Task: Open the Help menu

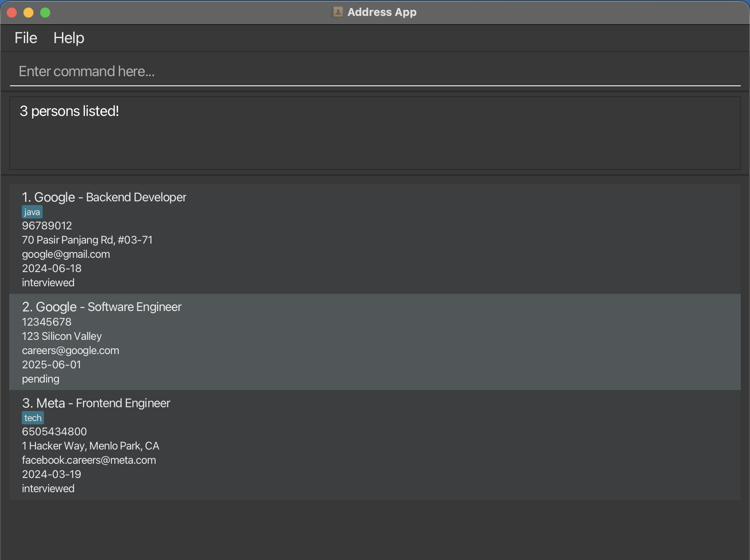Action: [x=69, y=38]
